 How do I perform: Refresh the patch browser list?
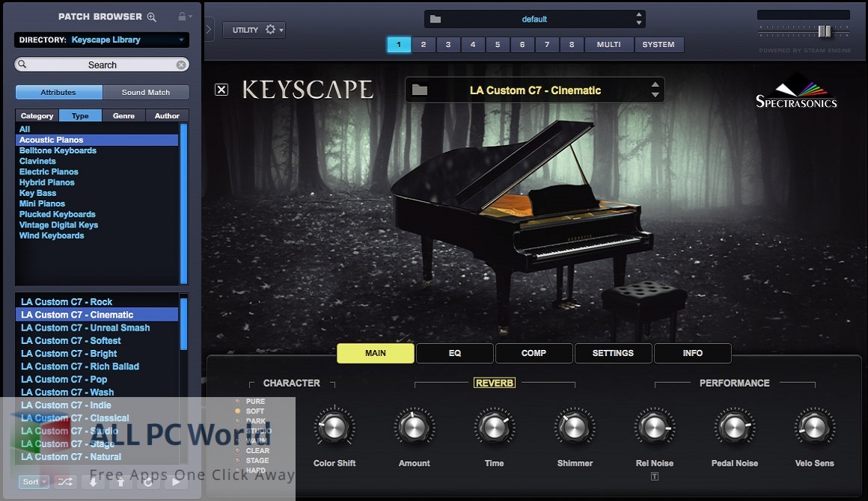[148, 482]
